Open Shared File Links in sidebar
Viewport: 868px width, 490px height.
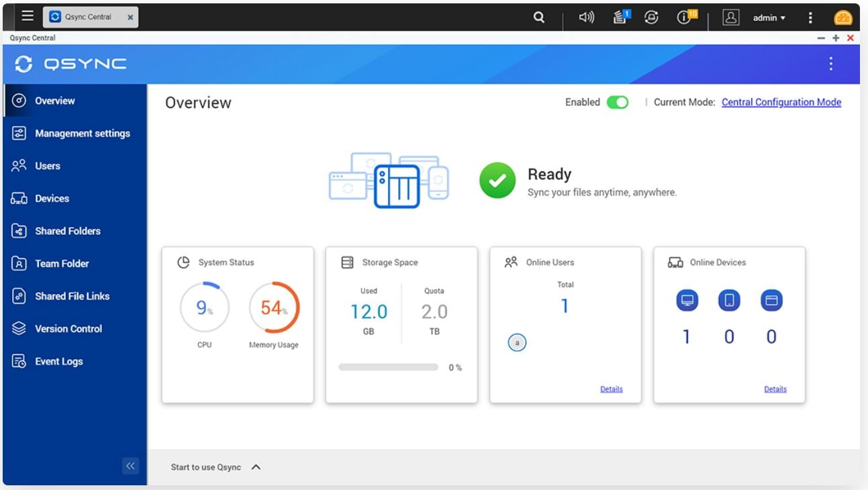(75, 296)
